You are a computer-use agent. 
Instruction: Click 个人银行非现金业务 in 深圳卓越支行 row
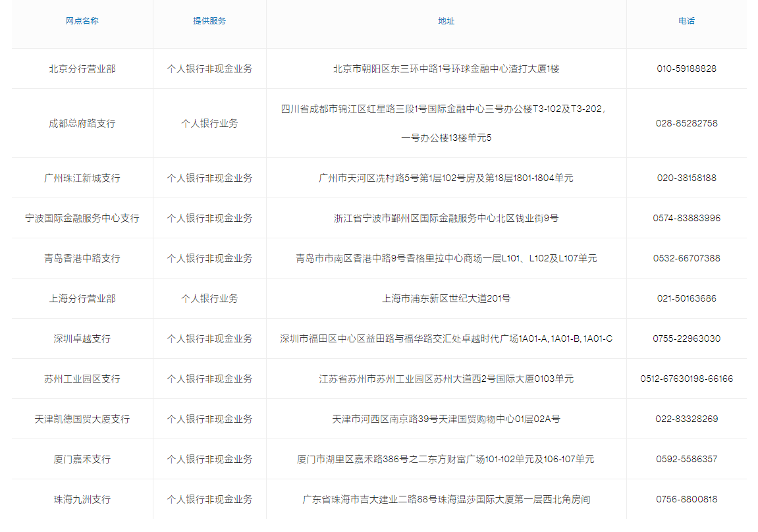click(209, 338)
